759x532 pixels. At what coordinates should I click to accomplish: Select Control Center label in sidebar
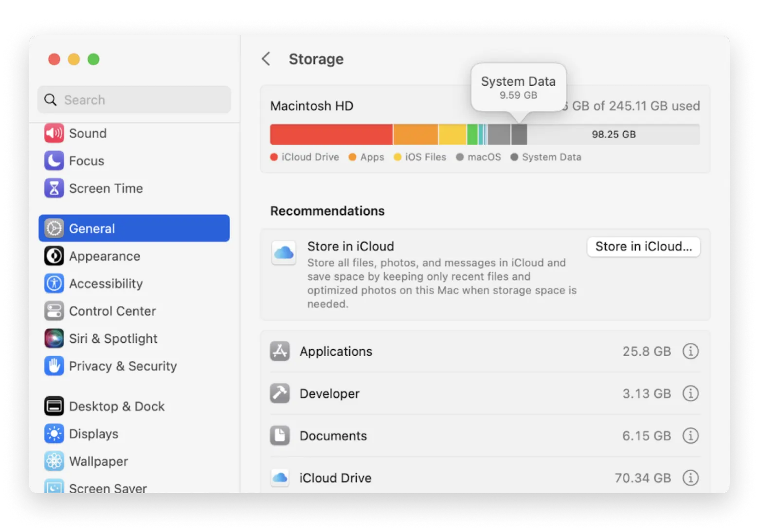pyautogui.click(x=112, y=311)
